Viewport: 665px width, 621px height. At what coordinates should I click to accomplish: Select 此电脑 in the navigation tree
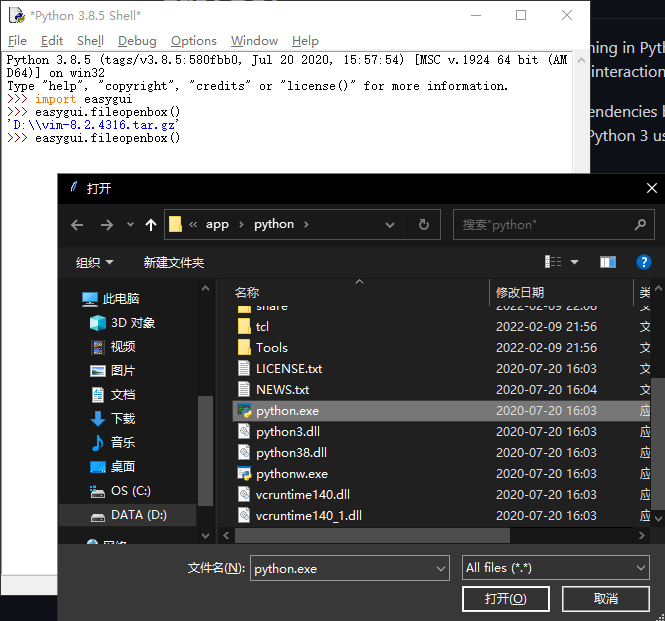point(110,299)
